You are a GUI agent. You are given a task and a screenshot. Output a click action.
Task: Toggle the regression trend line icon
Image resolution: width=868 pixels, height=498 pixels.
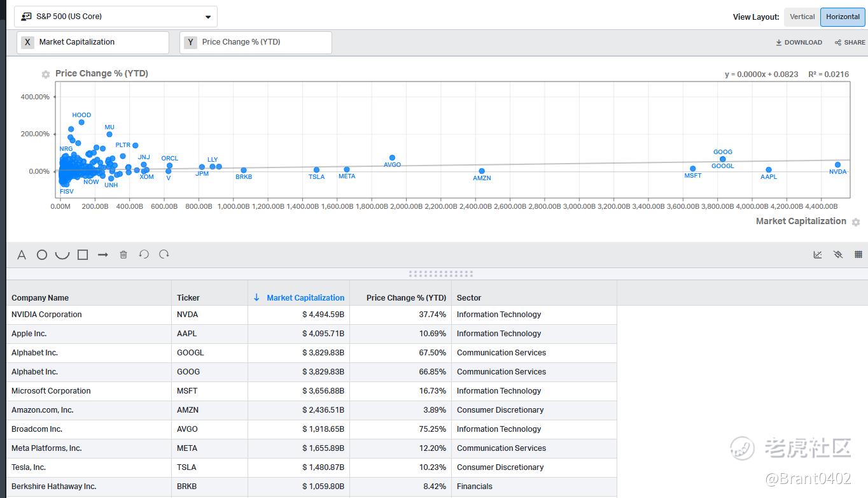tap(818, 255)
